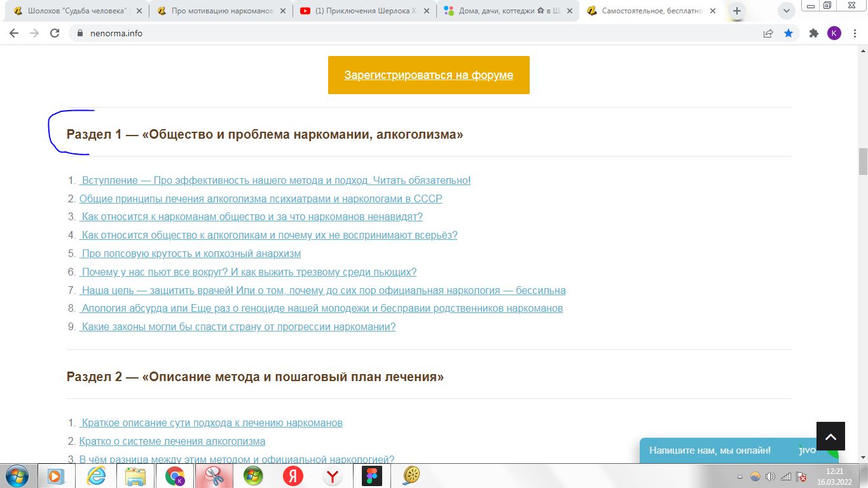This screenshot has width=868, height=488.
Task: Click the bookmark star icon
Action: click(x=789, y=34)
